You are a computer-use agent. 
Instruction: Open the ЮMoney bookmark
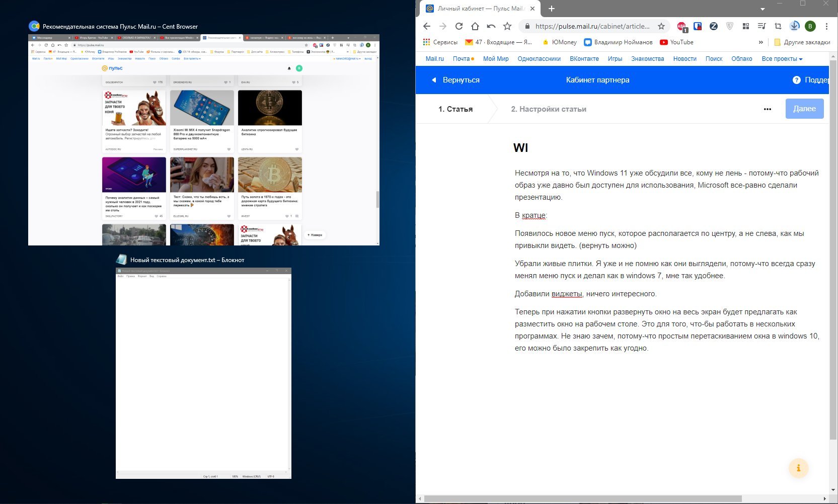(x=559, y=42)
